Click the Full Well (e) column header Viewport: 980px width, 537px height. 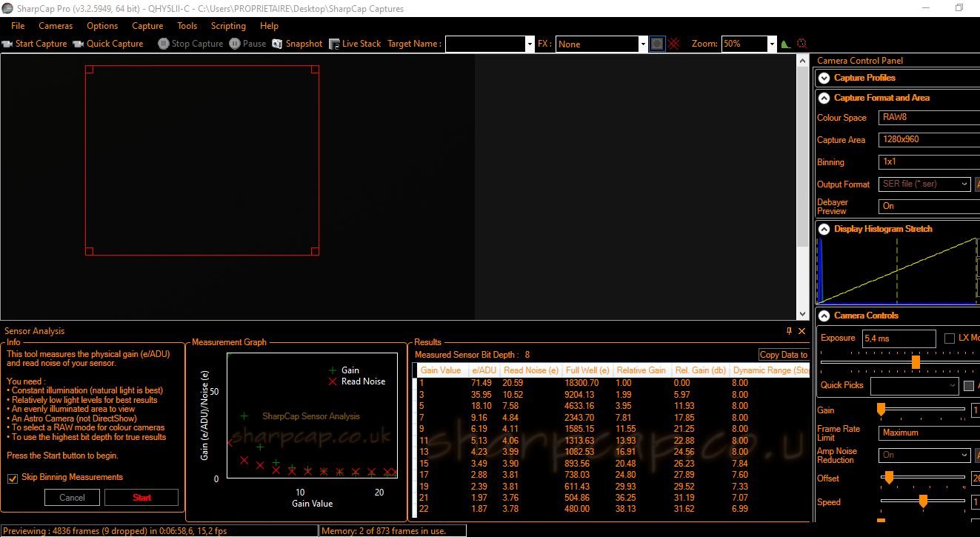tap(587, 370)
